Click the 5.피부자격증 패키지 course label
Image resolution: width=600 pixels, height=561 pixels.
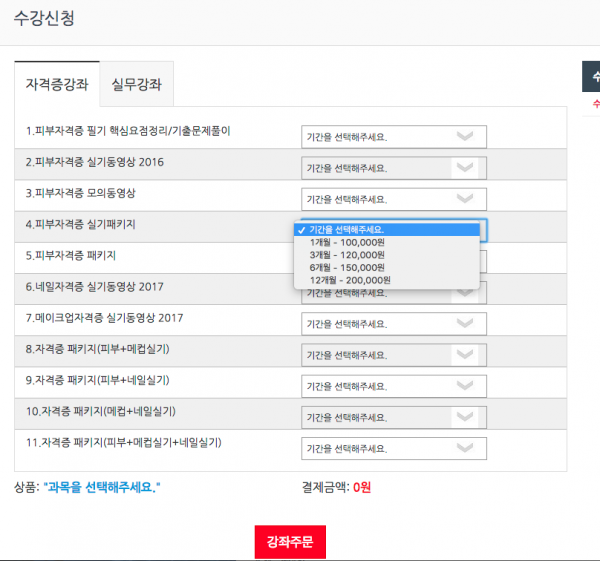pos(71,256)
